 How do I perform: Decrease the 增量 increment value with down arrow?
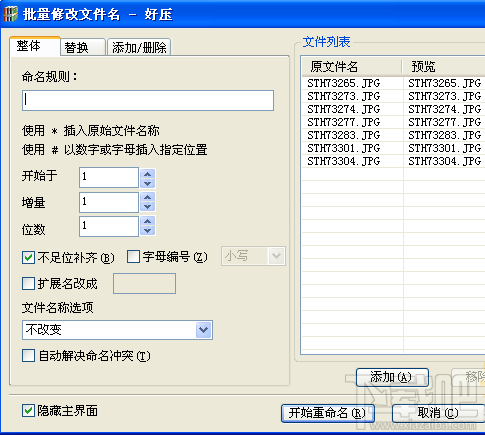pyautogui.click(x=148, y=207)
